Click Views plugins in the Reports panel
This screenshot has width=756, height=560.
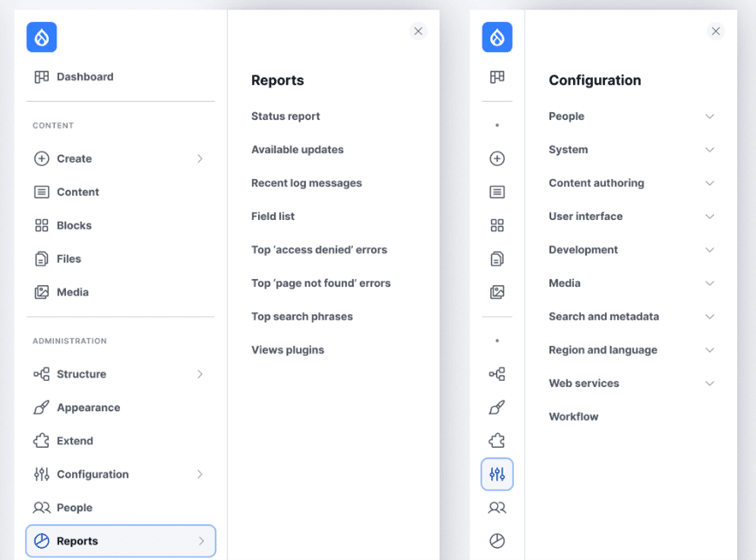[x=287, y=349]
